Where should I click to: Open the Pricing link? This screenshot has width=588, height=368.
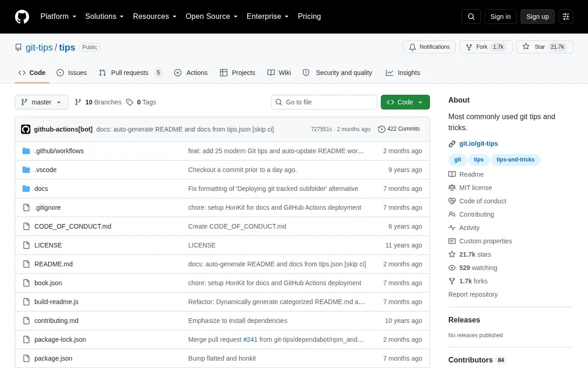309,17
